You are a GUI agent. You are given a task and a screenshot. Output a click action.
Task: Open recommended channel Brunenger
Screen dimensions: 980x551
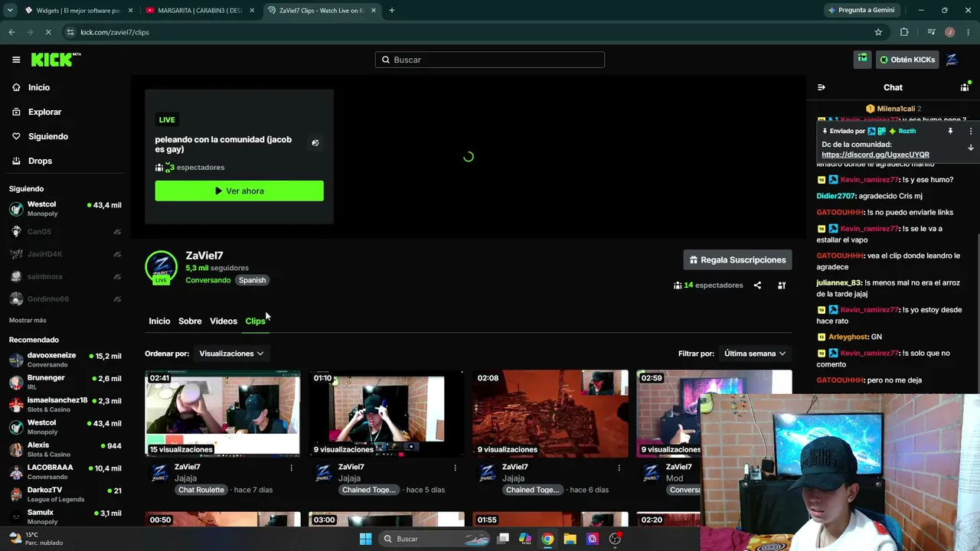65,382
